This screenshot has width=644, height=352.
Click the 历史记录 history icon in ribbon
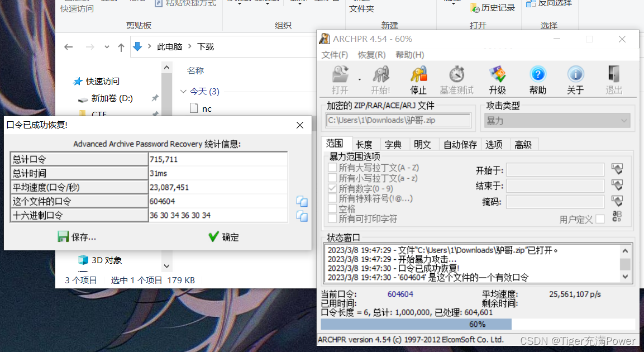point(475,8)
